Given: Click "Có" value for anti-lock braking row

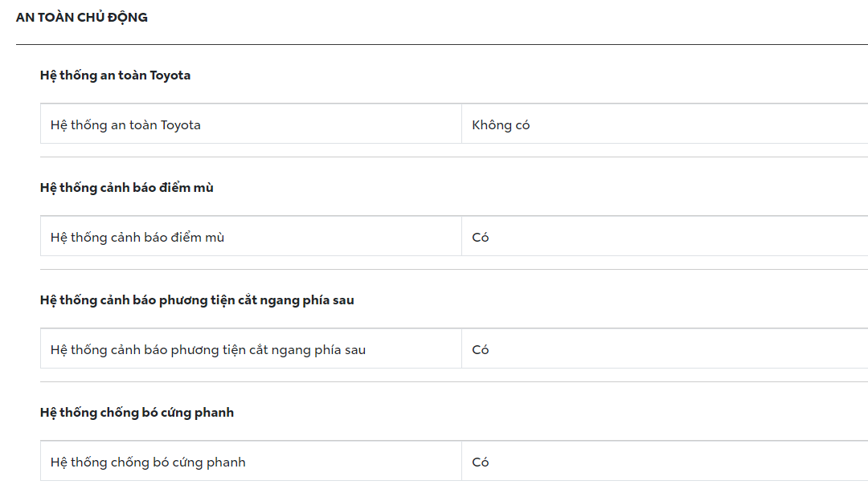Looking at the screenshot, I should [x=481, y=462].
